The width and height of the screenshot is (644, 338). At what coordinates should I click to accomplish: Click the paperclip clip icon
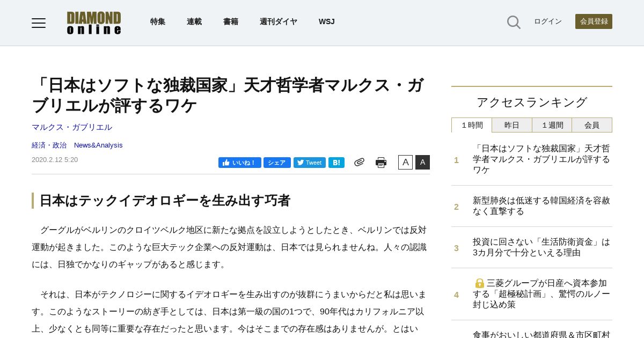coord(359,162)
